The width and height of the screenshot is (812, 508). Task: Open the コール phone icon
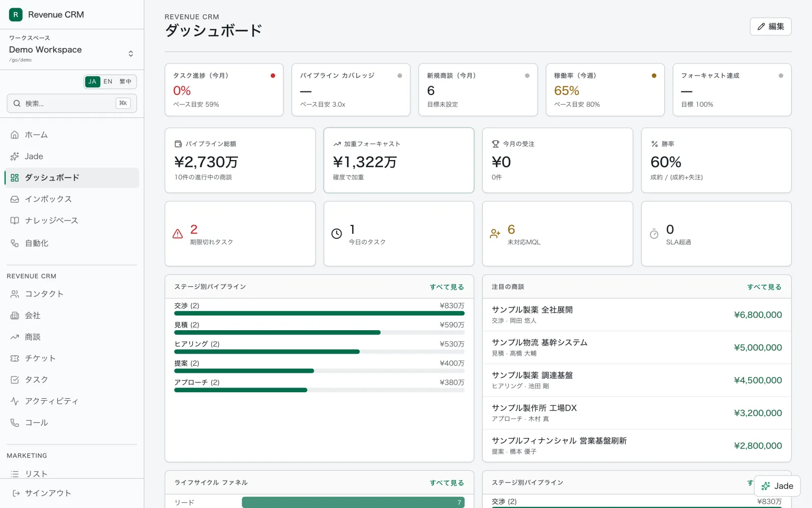(15, 423)
